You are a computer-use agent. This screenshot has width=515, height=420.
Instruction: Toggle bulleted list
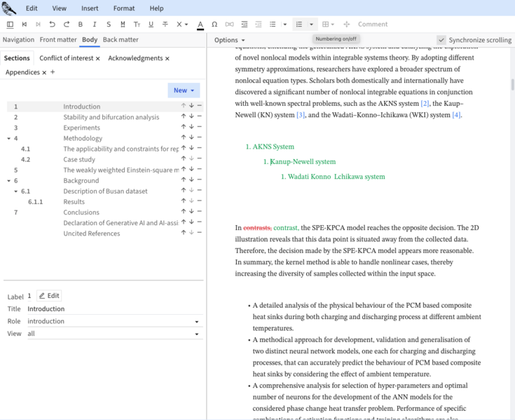(x=273, y=25)
